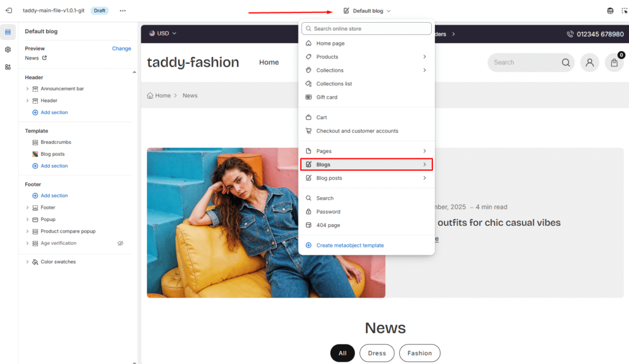The image size is (629, 364).
Task: Click the Change preview link
Action: [x=121, y=48]
